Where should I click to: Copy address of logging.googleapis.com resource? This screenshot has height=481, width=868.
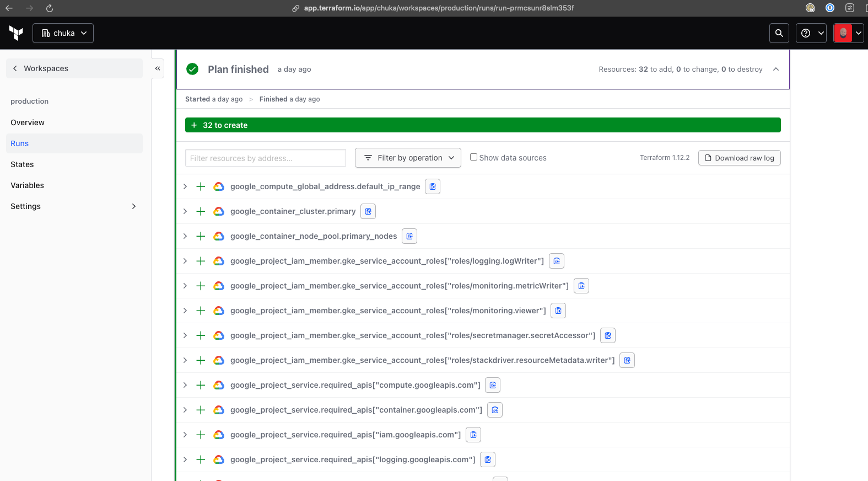click(488, 459)
